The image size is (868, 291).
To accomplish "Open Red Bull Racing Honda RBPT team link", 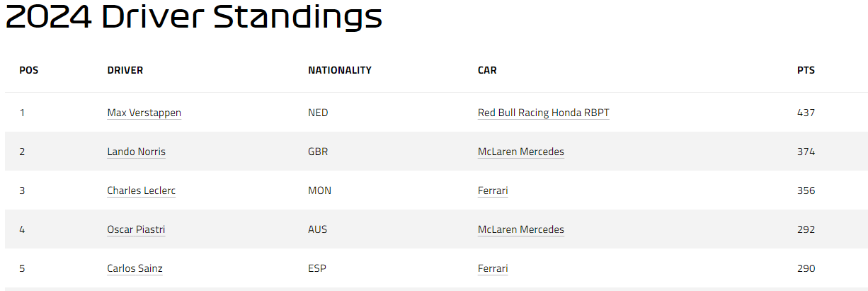I will [x=544, y=113].
